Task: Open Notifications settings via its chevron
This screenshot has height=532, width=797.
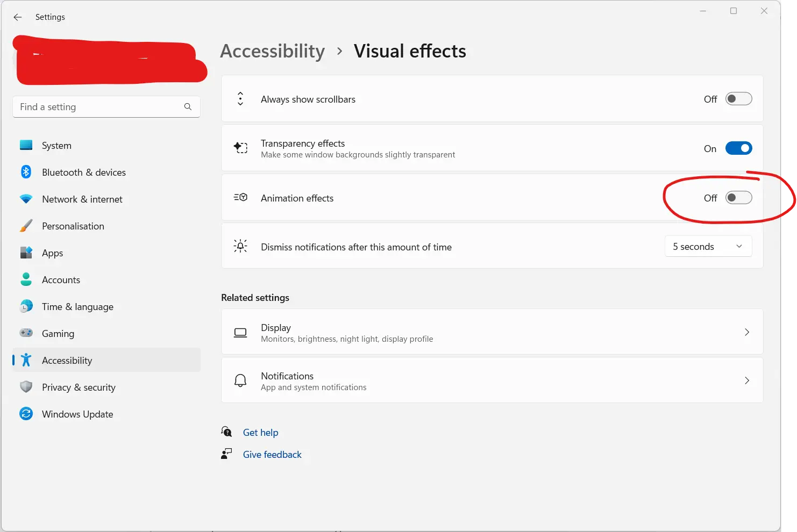Action: click(747, 380)
